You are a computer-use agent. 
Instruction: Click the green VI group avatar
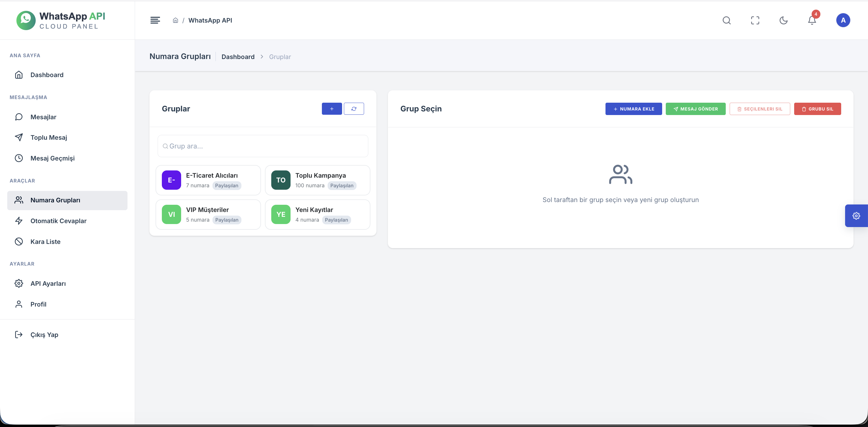pyautogui.click(x=171, y=214)
